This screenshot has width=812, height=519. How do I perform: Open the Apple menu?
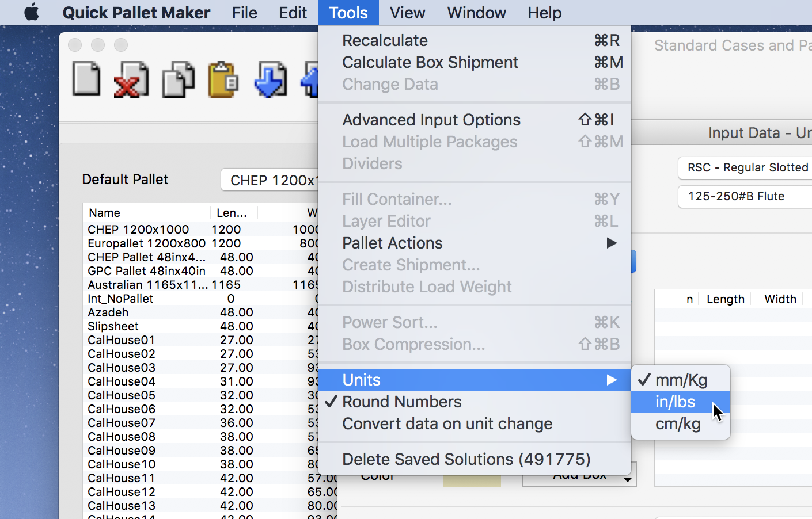tap(32, 12)
